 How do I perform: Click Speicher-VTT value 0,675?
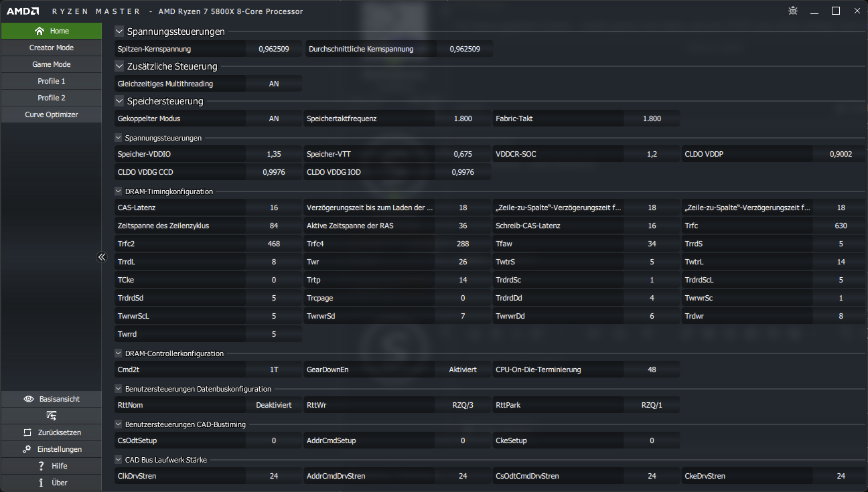coord(463,154)
